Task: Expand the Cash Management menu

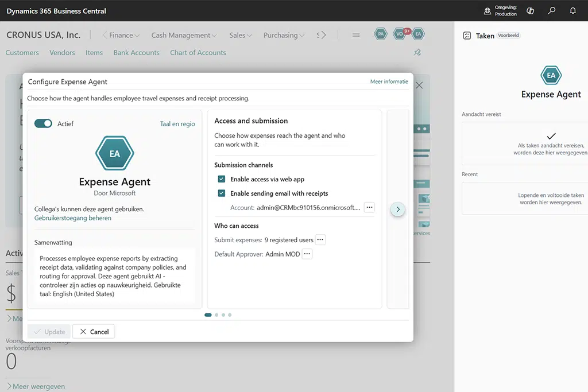Action: 184,35
